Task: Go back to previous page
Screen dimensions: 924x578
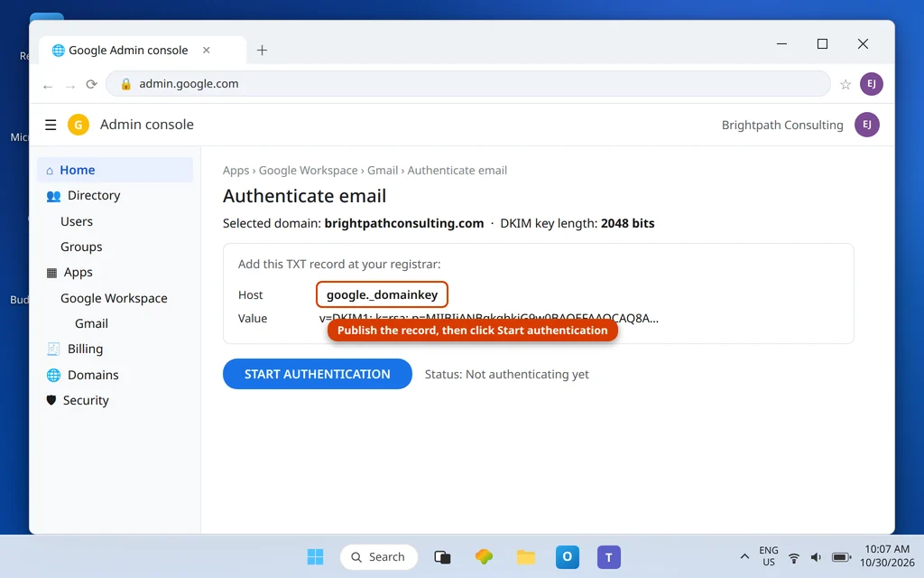Action: (x=48, y=86)
